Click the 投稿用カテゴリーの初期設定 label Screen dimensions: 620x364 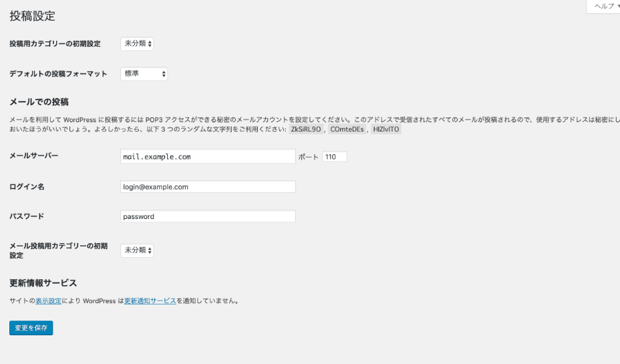(x=55, y=44)
